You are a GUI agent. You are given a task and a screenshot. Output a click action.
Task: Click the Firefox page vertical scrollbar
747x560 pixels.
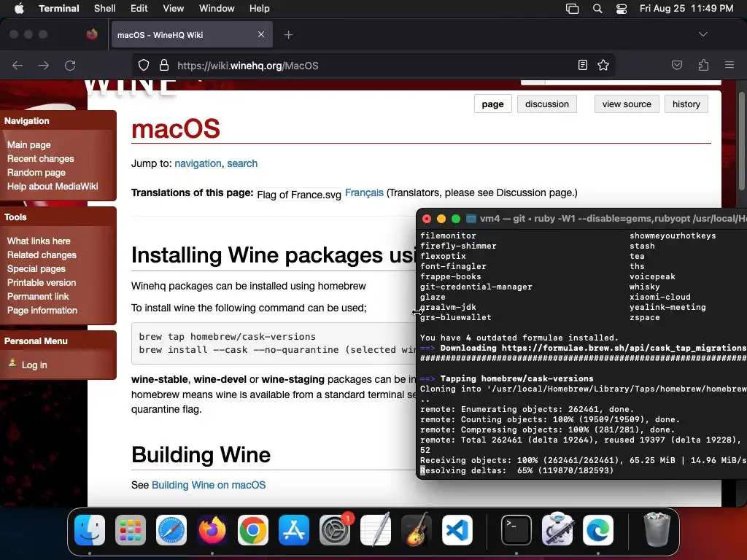741,141
